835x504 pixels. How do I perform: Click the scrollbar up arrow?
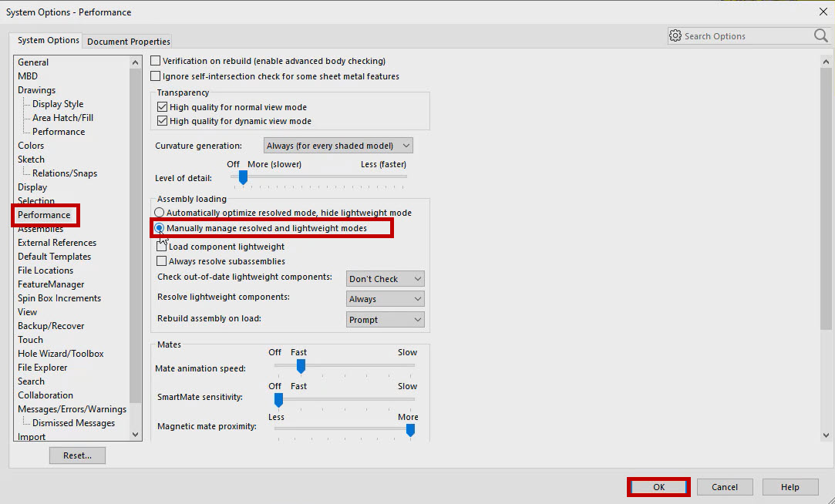(x=826, y=61)
